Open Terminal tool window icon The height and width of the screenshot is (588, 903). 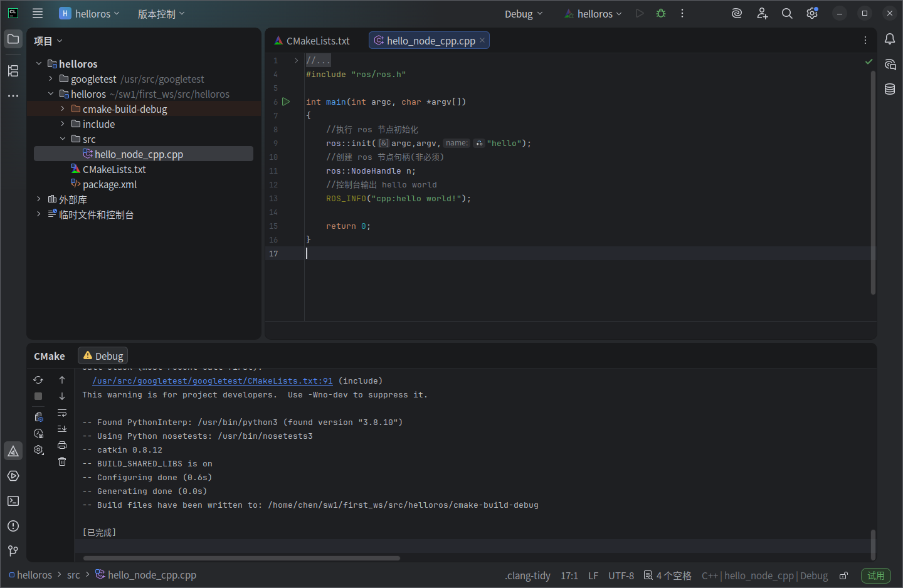[x=13, y=501]
